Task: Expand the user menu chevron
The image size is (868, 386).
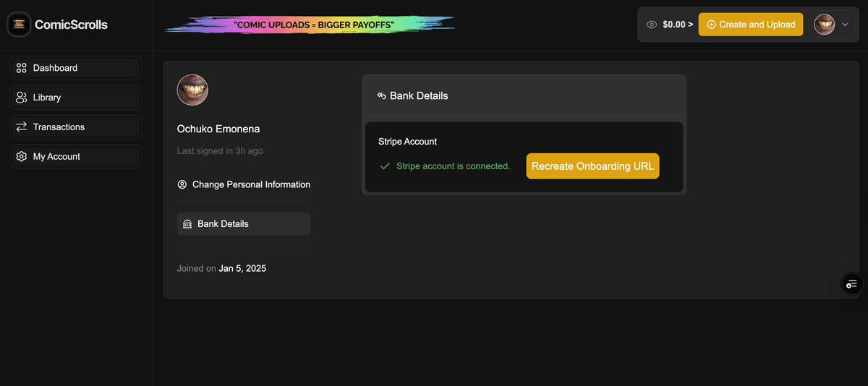Action: click(x=845, y=25)
